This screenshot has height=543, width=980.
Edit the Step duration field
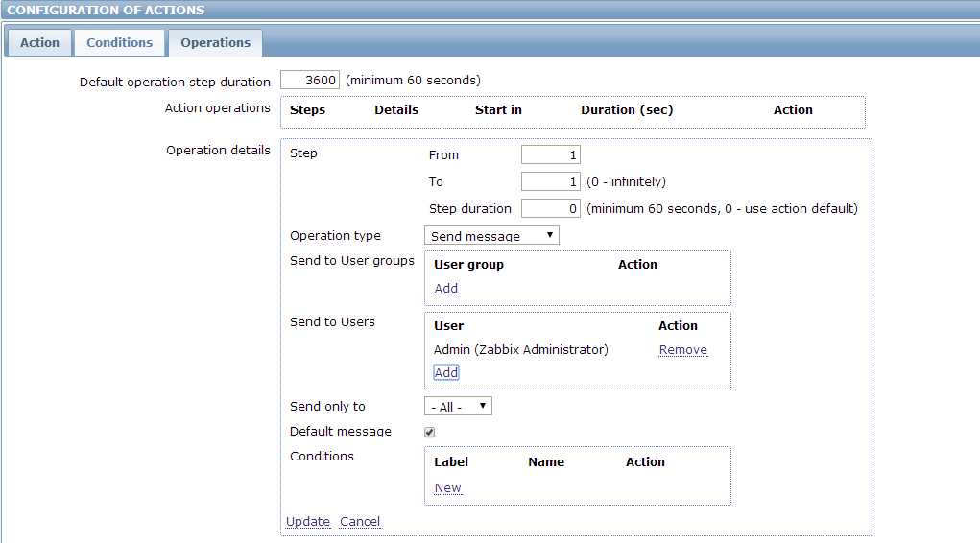tap(551, 209)
